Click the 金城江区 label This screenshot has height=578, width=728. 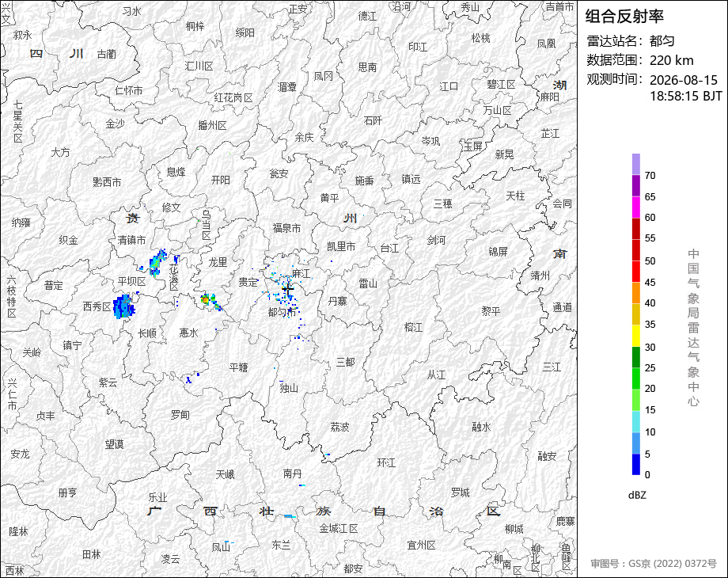pos(339,529)
